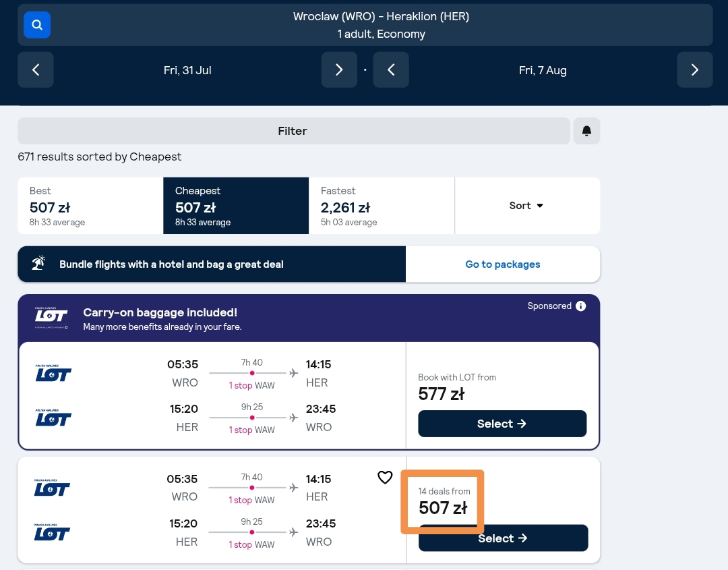Click the LOT logo in sponsored banner

click(x=51, y=318)
